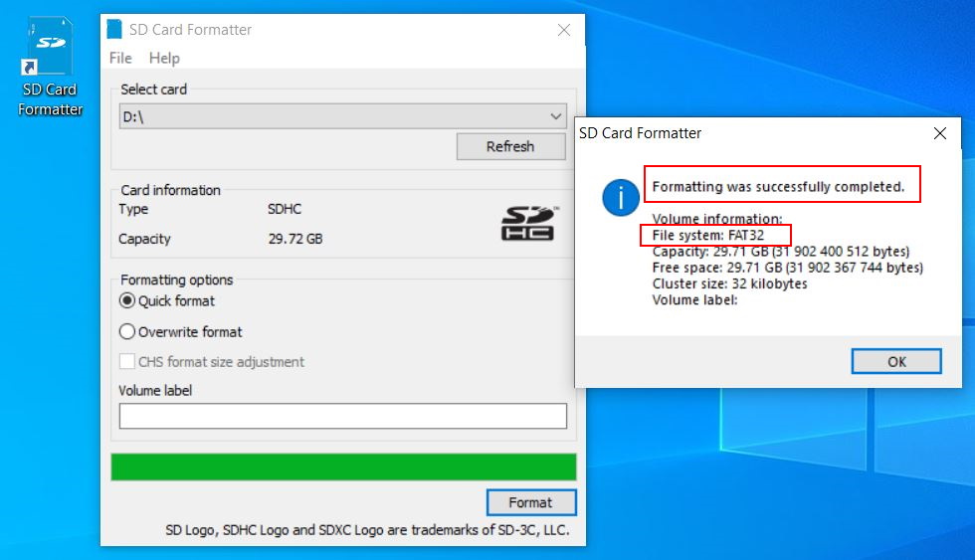This screenshot has width=975, height=560.
Task: Open the File menu
Action: tap(120, 58)
